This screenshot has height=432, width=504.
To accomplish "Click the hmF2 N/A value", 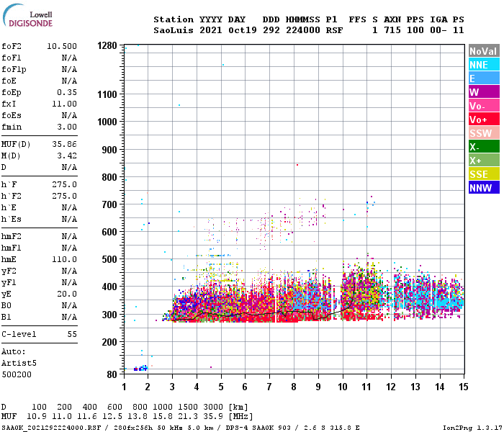I will (69, 237).
